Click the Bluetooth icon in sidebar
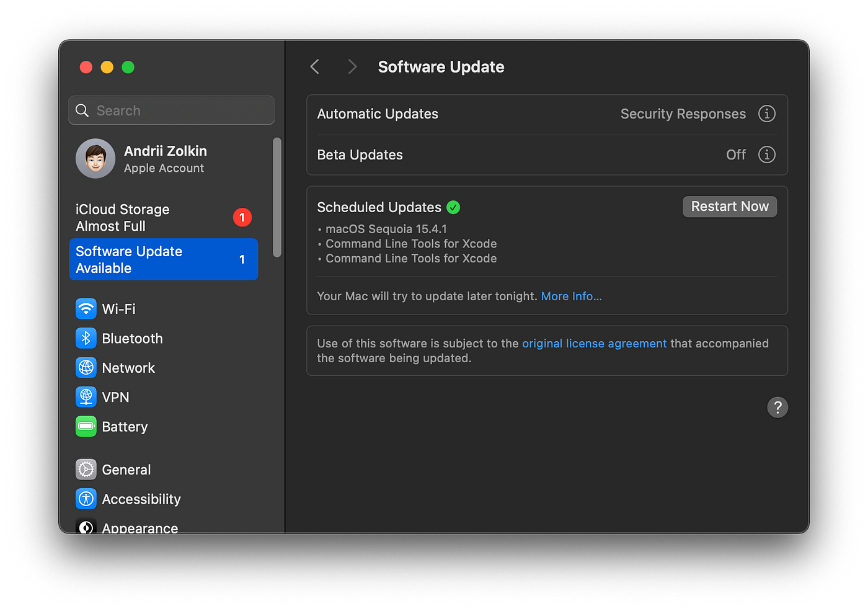This screenshot has height=611, width=868. tap(86, 338)
